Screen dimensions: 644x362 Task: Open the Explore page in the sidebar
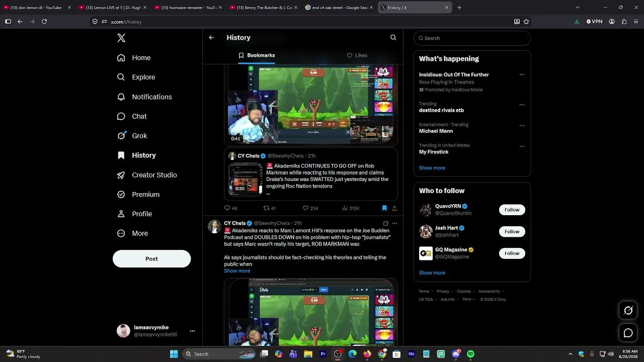[136, 77]
